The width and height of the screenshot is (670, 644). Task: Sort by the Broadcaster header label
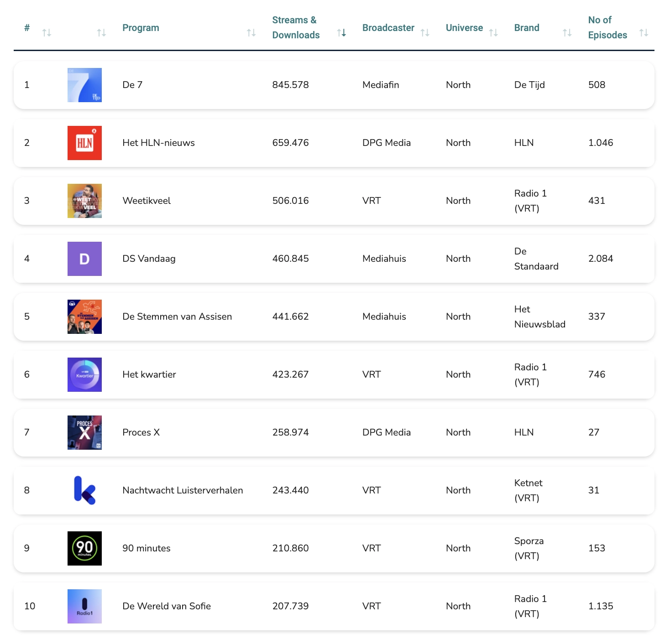[388, 28]
